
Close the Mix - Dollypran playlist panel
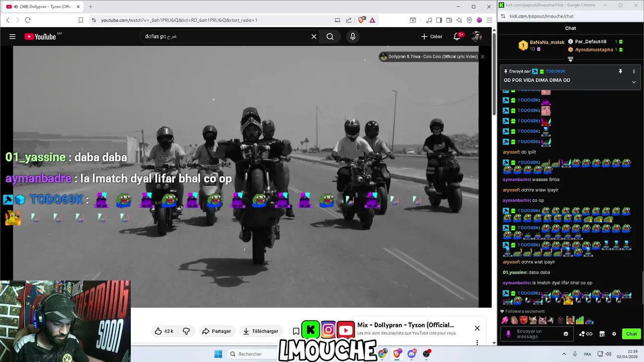point(477,328)
